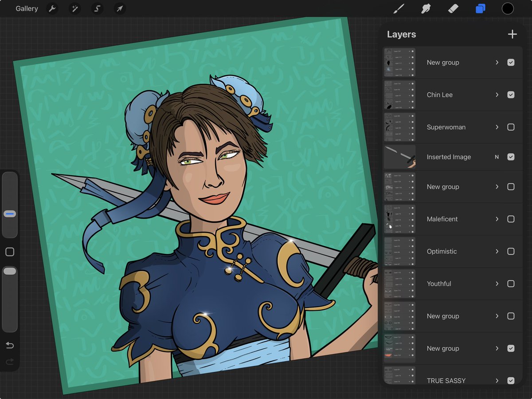Select the Youthful group name

click(x=439, y=284)
